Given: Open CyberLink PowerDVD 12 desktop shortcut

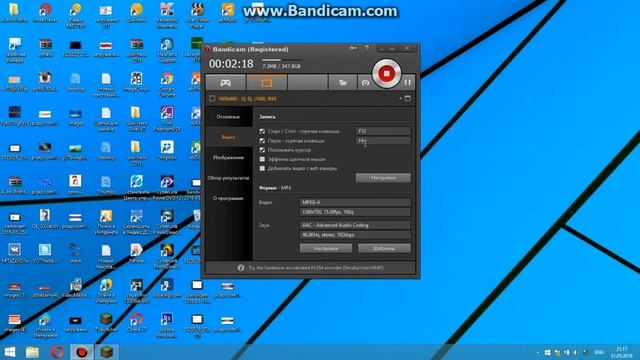Looking at the screenshot, I should tap(167, 188).
